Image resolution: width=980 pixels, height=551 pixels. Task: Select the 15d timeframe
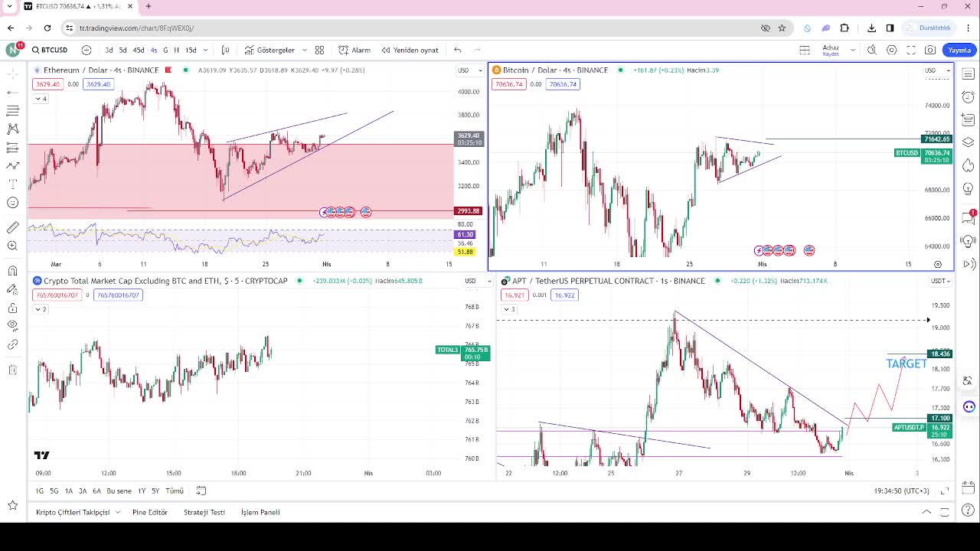tap(191, 50)
